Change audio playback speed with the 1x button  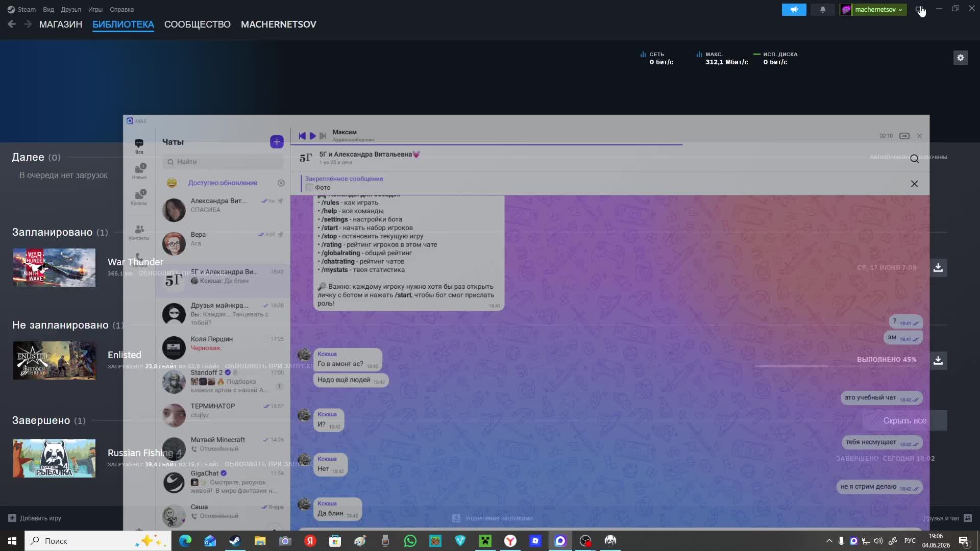(x=904, y=136)
